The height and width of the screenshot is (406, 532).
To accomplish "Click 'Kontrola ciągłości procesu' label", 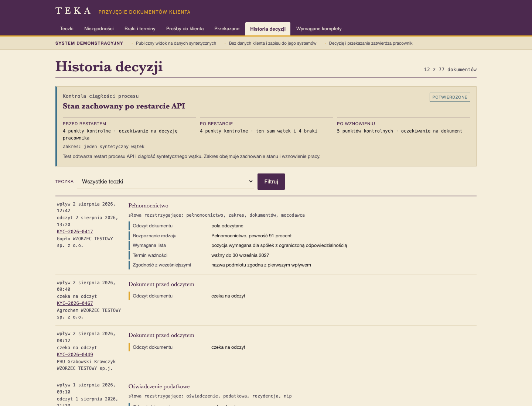I will coord(101,96).
